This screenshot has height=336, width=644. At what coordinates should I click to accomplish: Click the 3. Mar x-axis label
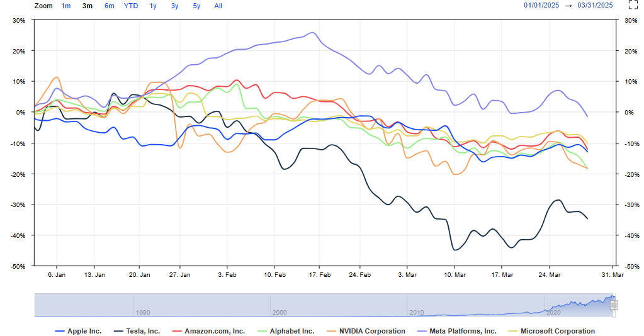point(407,274)
